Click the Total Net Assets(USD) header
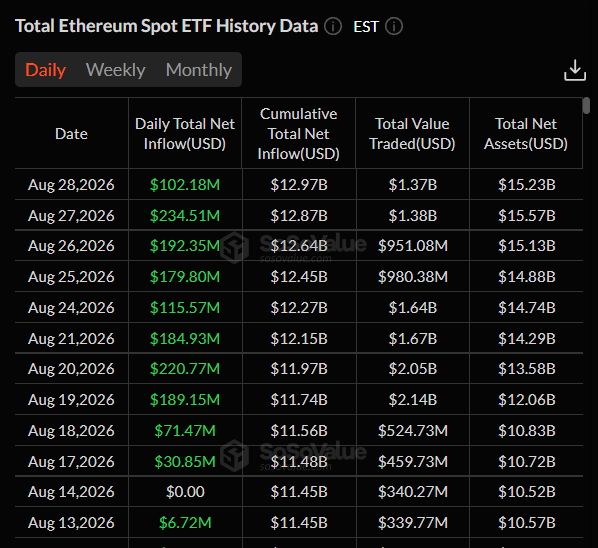This screenshot has height=548, width=598. (526, 134)
